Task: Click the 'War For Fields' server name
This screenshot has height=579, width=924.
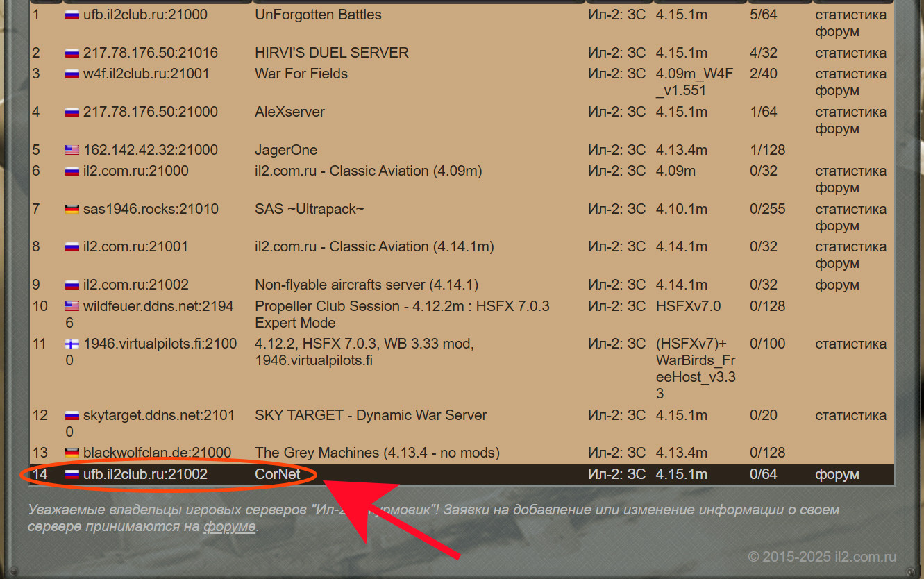Action: coord(301,74)
